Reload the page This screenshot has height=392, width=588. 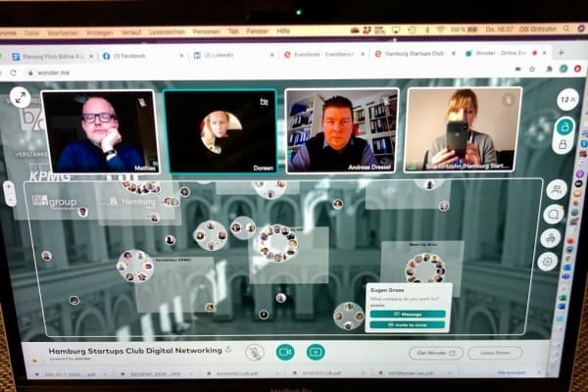13,73
